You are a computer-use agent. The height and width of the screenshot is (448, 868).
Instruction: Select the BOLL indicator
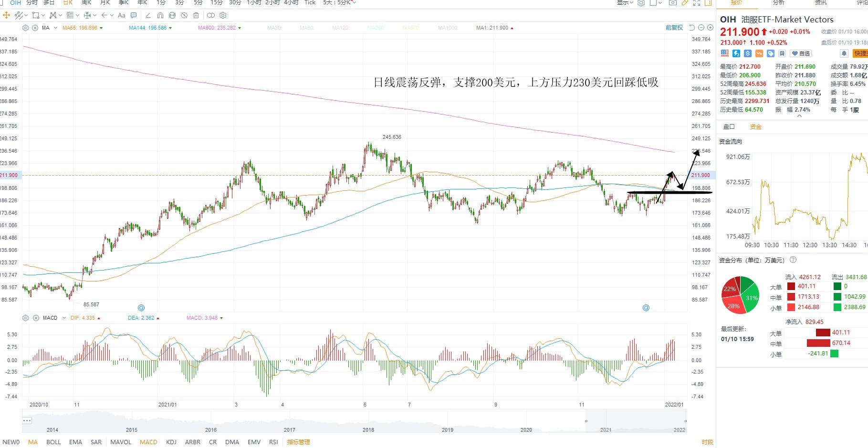(x=53, y=442)
